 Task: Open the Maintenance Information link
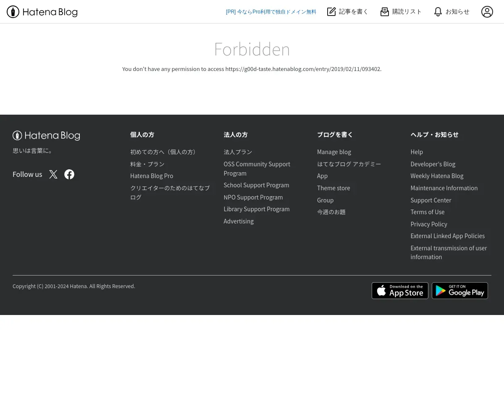click(x=444, y=188)
